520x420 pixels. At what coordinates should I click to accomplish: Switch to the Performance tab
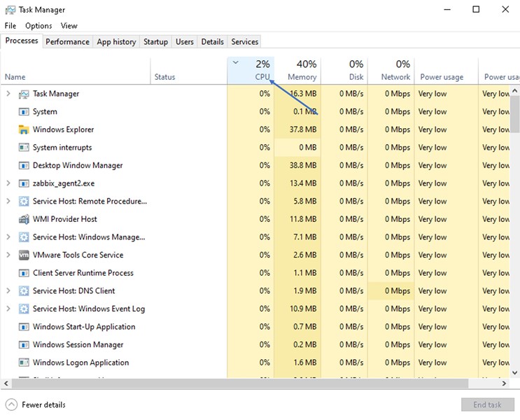click(x=67, y=42)
